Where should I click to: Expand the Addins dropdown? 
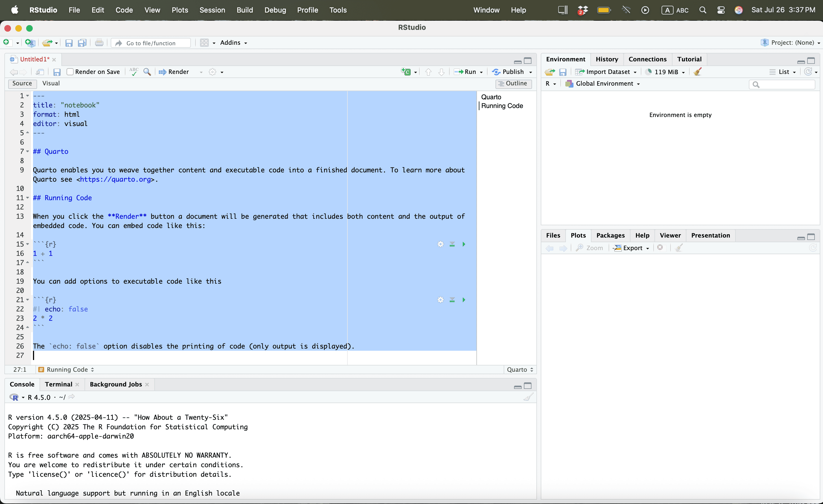point(233,43)
